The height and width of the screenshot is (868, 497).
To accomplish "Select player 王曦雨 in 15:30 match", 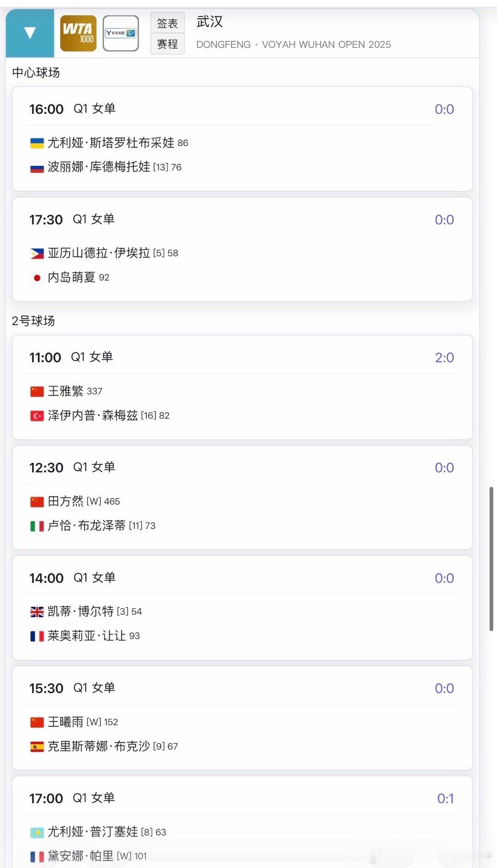I will (66, 722).
